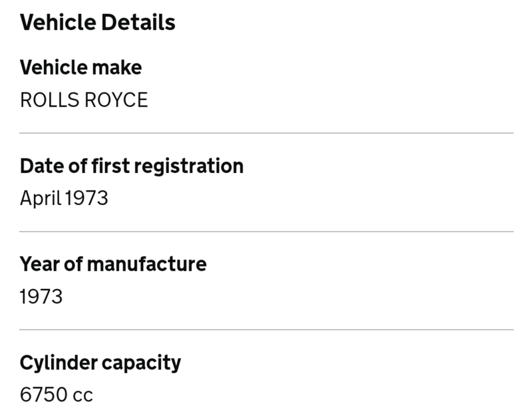The height and width of the screenshot is (414, 532).
Task: Click the 6750 cc capacity value
Action: (57, 395)
